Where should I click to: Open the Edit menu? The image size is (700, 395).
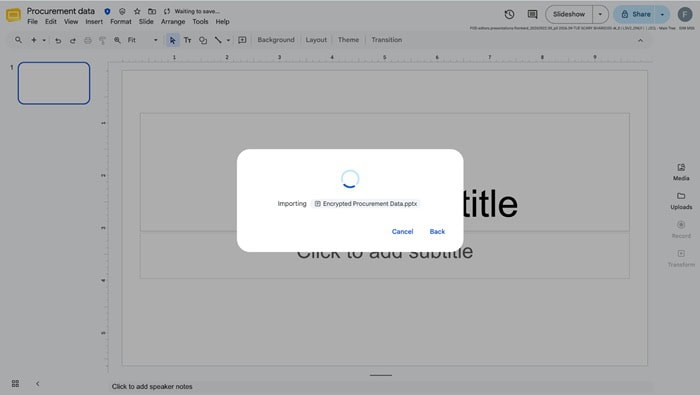(50, 21)
